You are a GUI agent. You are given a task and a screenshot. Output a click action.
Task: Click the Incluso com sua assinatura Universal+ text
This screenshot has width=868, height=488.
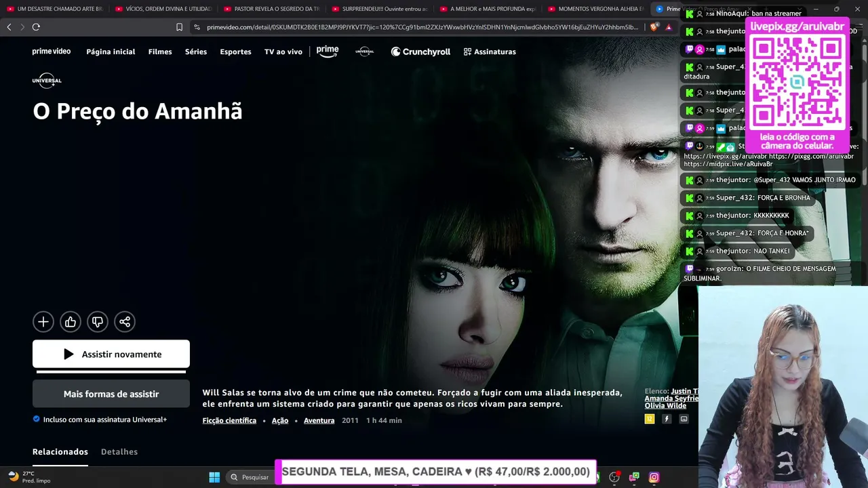[x=105, y=420]
